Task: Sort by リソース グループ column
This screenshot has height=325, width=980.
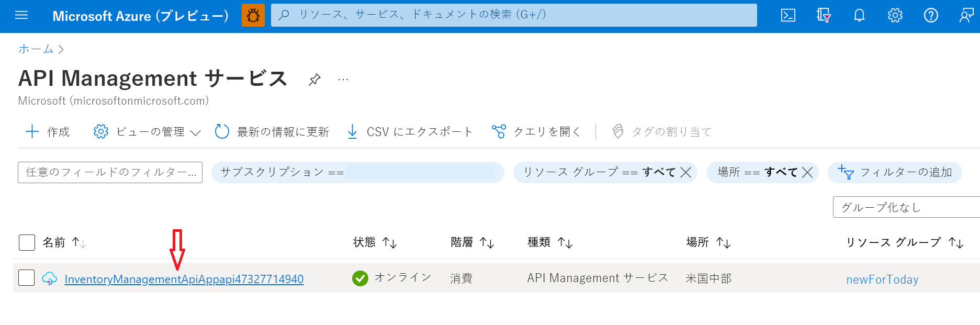Action: point(905,242)
